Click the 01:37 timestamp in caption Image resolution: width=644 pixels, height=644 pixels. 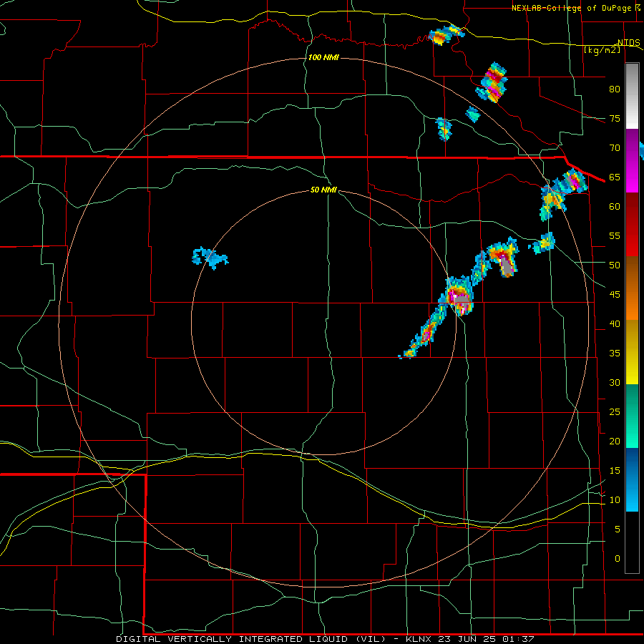519,639
